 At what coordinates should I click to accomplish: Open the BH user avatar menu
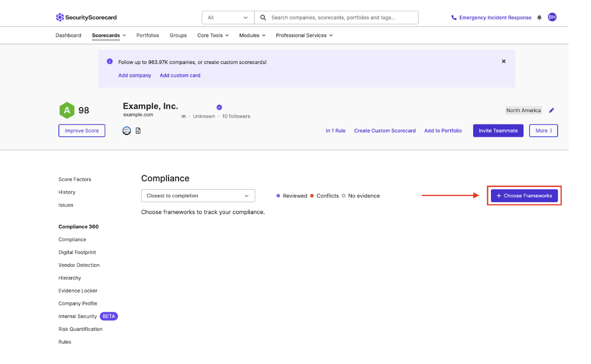point(552,17)
